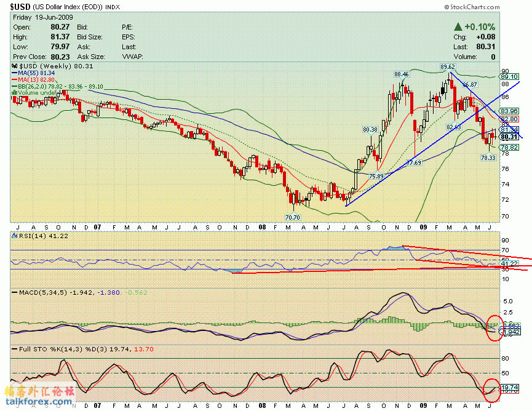Click the 78.33 recent low label

coord(488,158)
